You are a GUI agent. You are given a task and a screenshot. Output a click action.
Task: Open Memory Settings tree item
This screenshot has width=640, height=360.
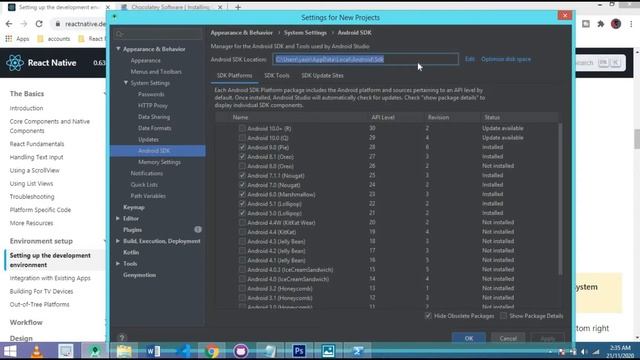pyautogui.click(x=159, y=162)
